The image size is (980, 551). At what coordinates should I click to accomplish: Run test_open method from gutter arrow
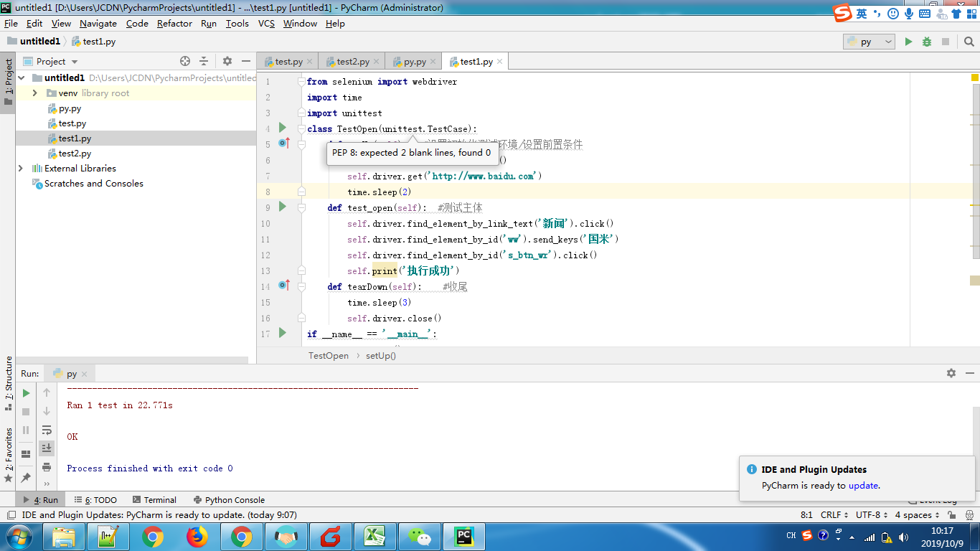283,207
